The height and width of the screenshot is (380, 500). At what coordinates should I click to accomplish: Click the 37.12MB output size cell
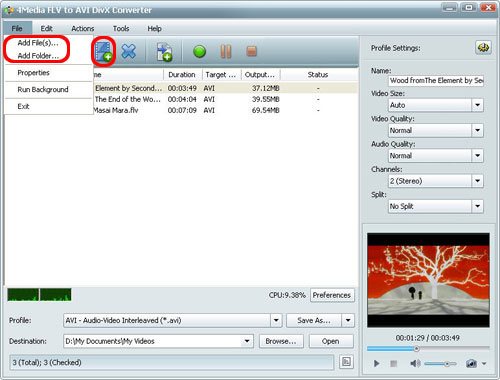coord(265,88)
